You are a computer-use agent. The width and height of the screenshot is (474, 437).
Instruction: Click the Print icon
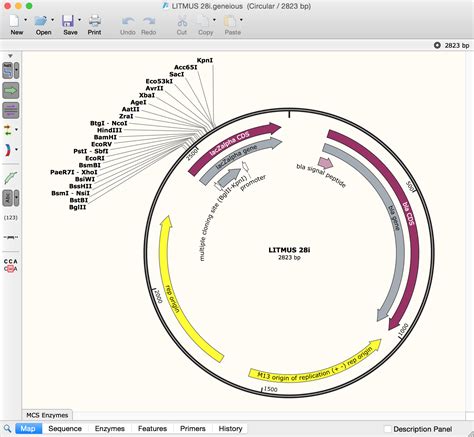[95, 21]
